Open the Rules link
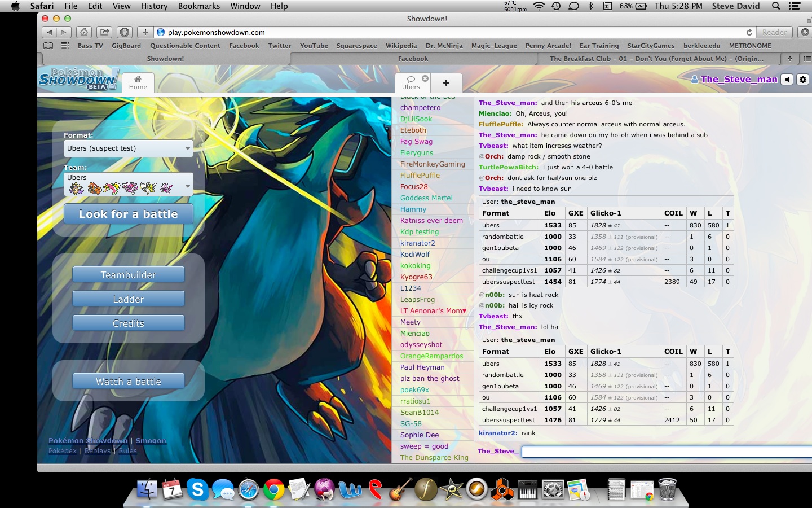This screenshot has height=508, width=812. click(127, 450)
